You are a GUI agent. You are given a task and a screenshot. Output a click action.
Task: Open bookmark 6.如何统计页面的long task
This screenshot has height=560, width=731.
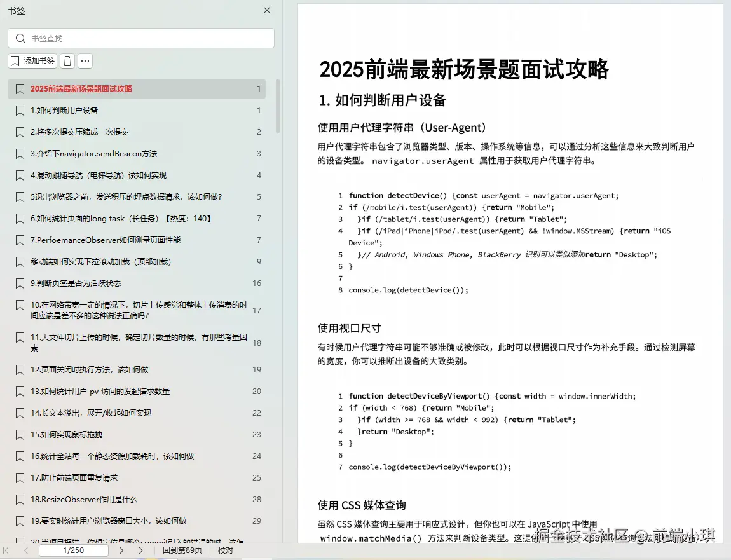point(137,218)
